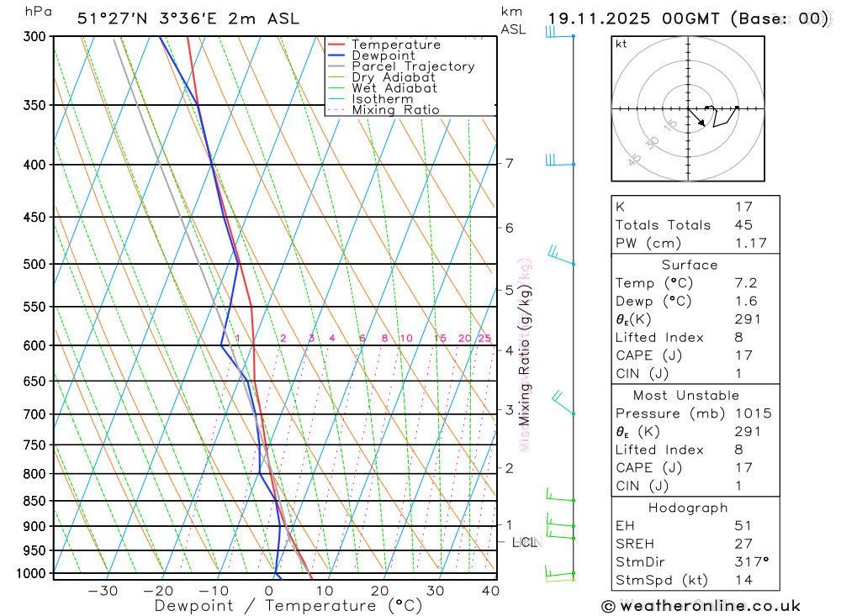Click the 'km ASL' height axis label
This screenshot has width=841, height=616.
(513, 20)
